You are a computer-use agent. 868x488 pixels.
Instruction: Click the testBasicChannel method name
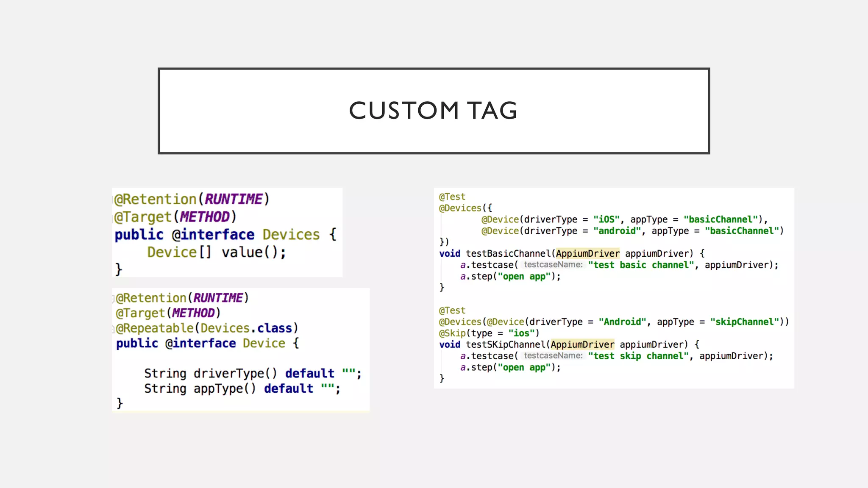point(508,254)
